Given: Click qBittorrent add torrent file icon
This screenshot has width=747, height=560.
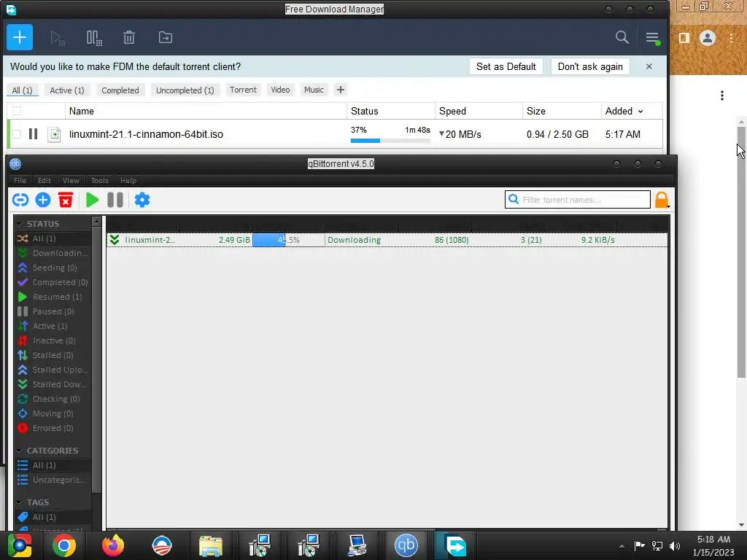Looking at the screenshot, I should click(x=43, y=200).
